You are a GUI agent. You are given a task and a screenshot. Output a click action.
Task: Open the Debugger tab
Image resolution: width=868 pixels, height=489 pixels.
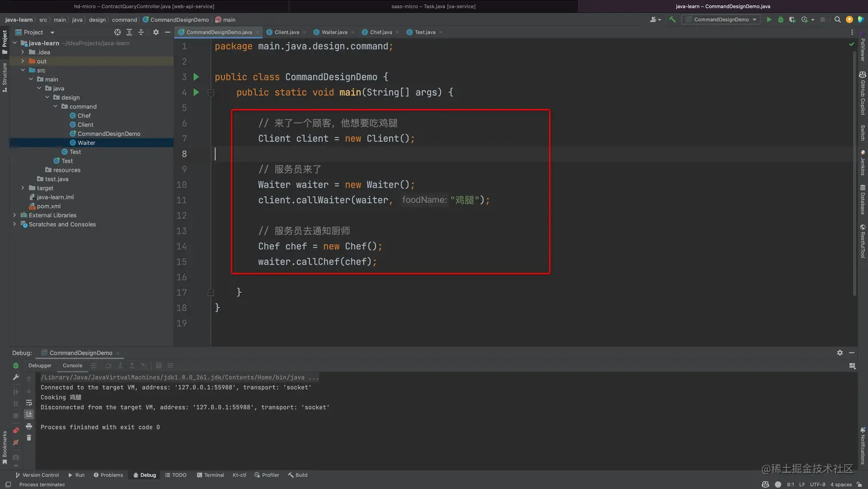(x=40, y=365)
